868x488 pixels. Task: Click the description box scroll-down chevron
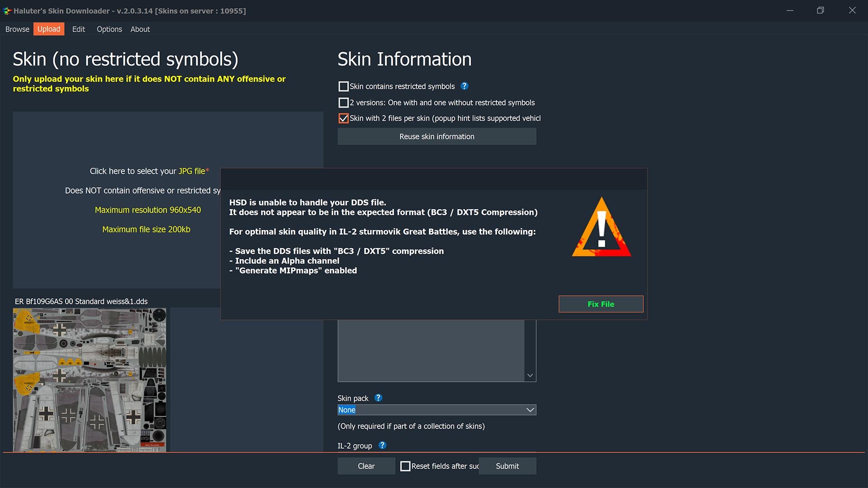pyautogui.click(x=530, y=375)
